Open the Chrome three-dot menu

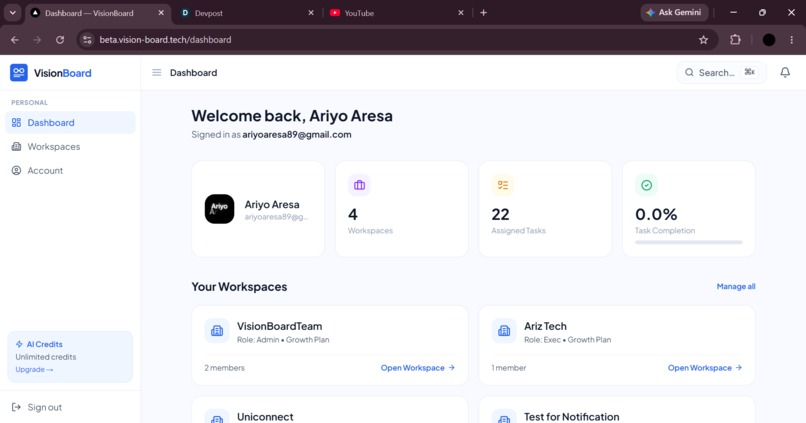[x=792, y=40]
